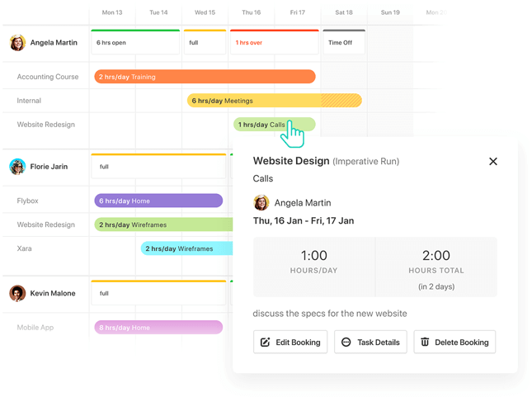Click the Mon 13 column header
This screenshot has height=397, width=532.
coord(112,12)
